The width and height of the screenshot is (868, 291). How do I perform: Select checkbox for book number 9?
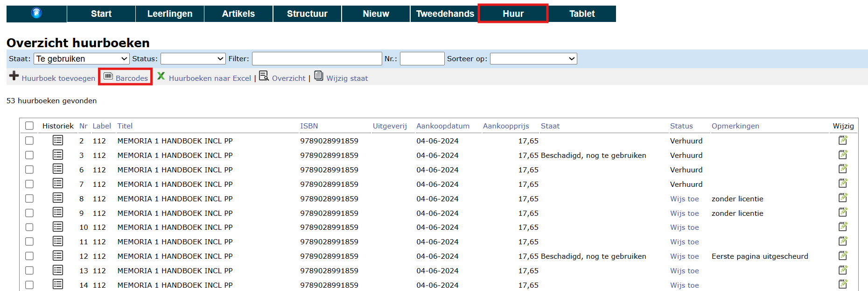(29, 213)
